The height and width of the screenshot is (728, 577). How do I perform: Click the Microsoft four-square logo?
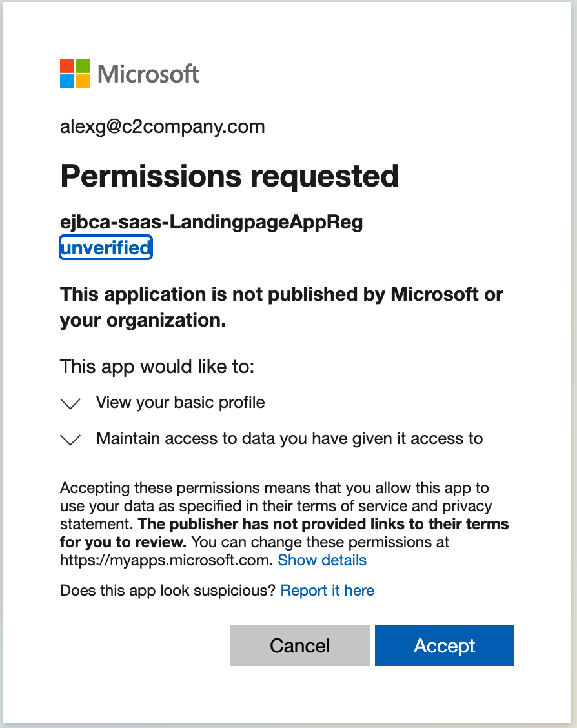pos(75,74)
